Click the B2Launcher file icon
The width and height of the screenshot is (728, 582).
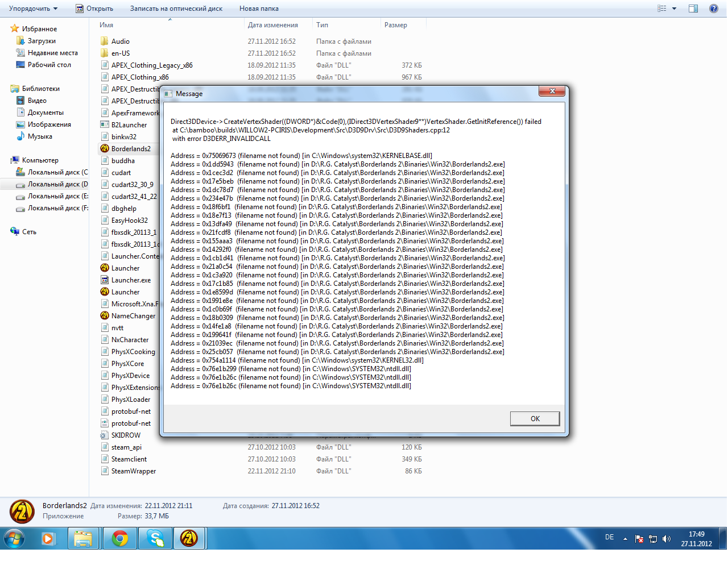105,124
